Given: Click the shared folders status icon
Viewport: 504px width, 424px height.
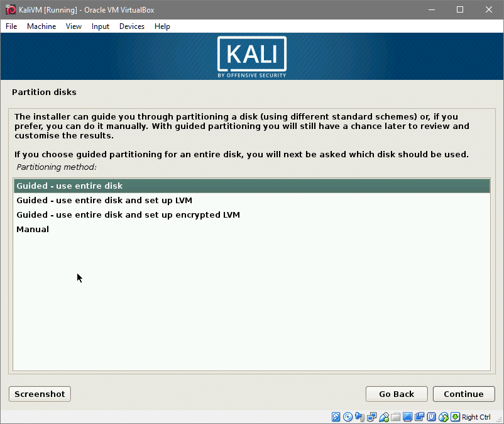Looking at the screenshot, I should pyautogui.click(x=396, y=417).
